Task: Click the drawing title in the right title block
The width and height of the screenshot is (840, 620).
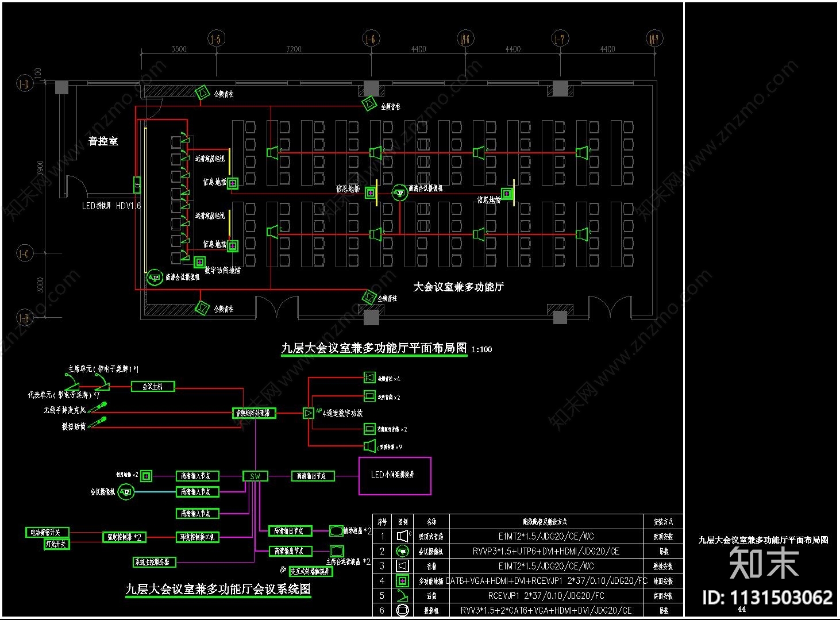Action: point(763,540)
